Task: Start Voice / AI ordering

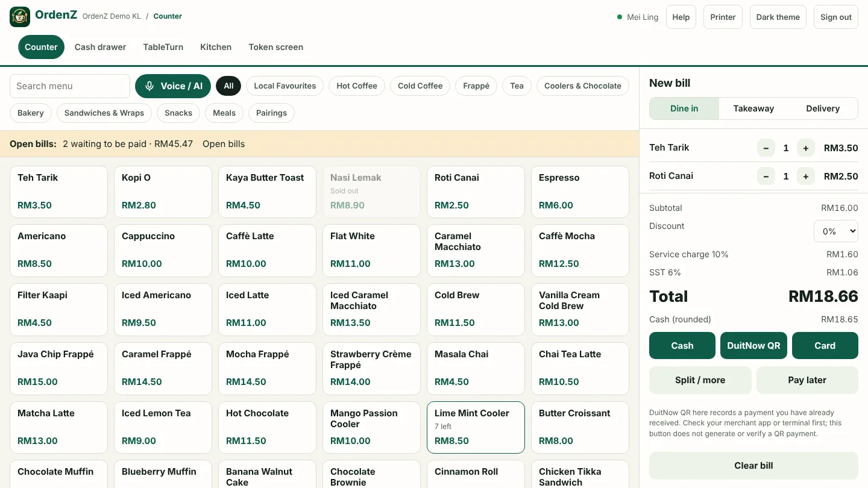Action: click(173, 86)
